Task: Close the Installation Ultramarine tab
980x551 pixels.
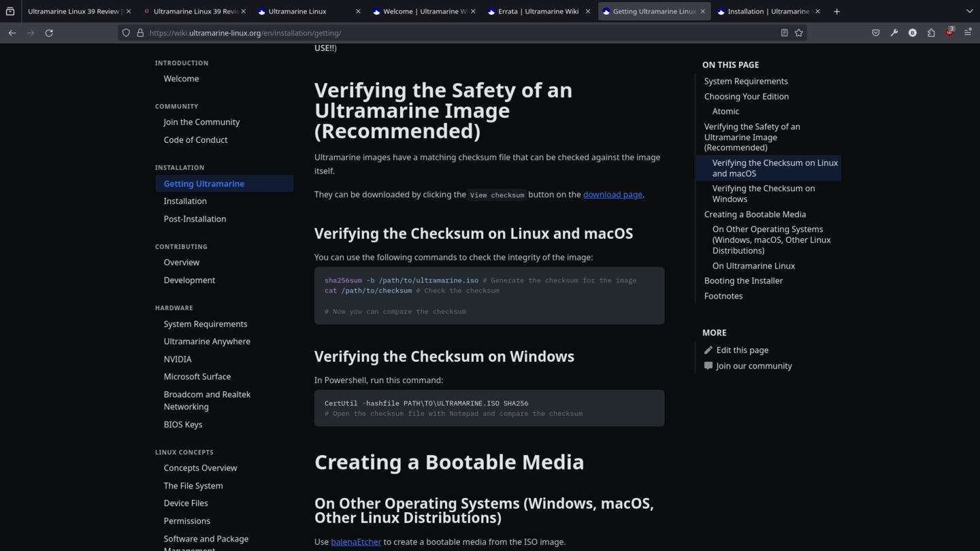Action: pos(817,12)
